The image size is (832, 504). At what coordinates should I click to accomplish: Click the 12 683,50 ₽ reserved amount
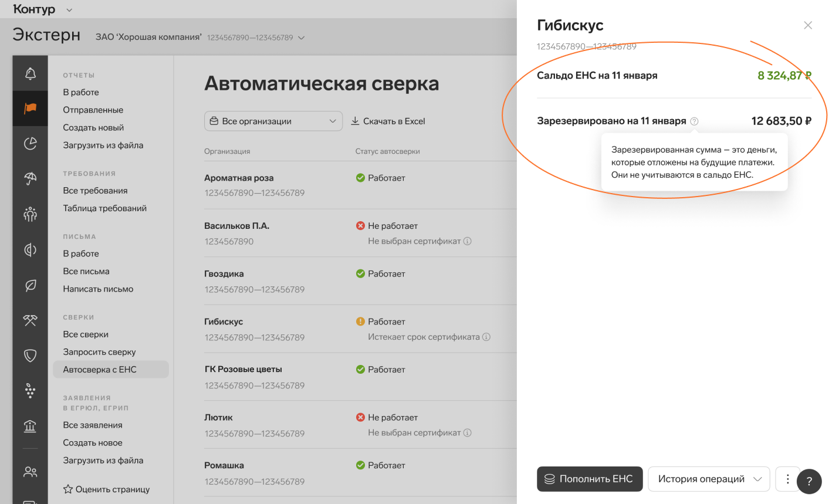pyautogui.click(x=782, y=121)
